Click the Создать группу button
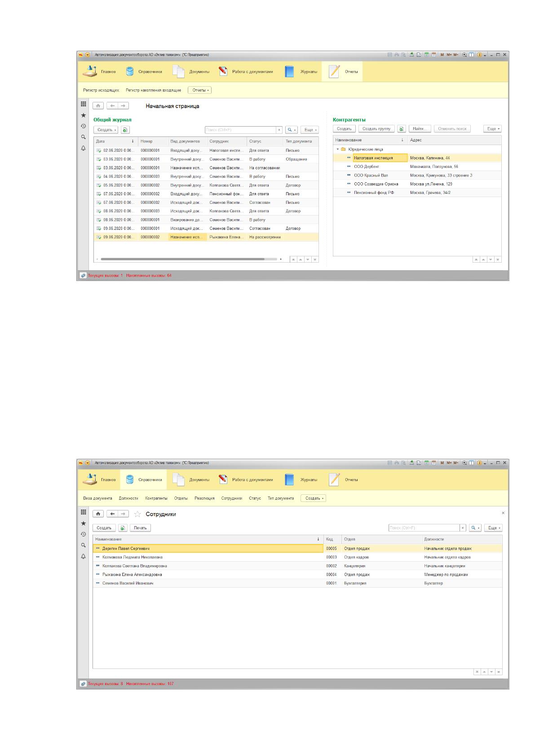Image resolution: width=535 pixels, height=756 pixels. pos(376,128)
